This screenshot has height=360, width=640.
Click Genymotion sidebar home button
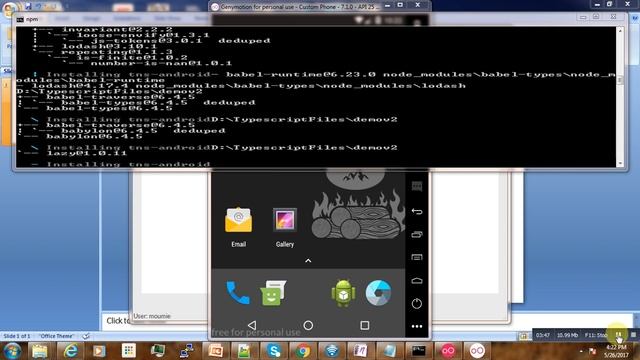click(417, 281)
